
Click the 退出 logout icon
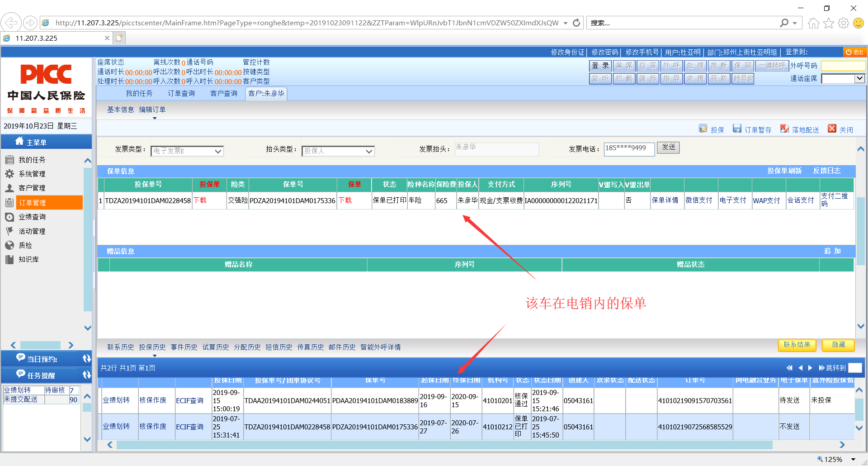[854, 52]
